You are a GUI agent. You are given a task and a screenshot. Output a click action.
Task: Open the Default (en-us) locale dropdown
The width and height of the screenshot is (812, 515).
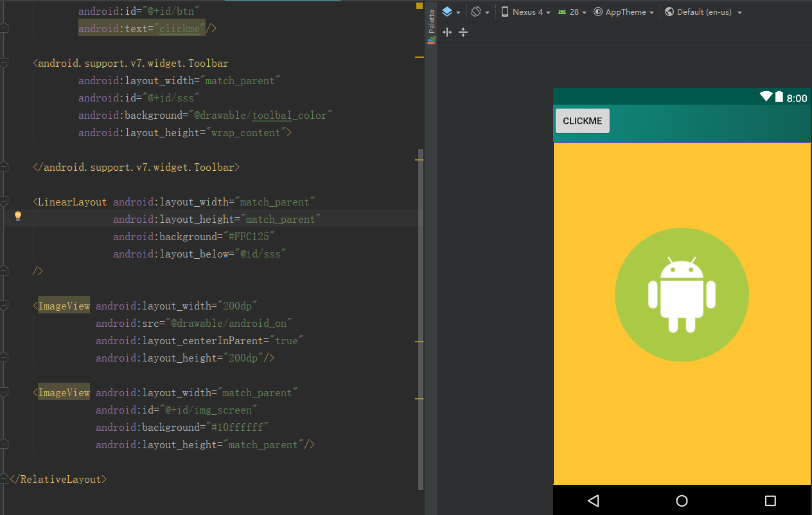pyautogui.click(x=703, y=12)
